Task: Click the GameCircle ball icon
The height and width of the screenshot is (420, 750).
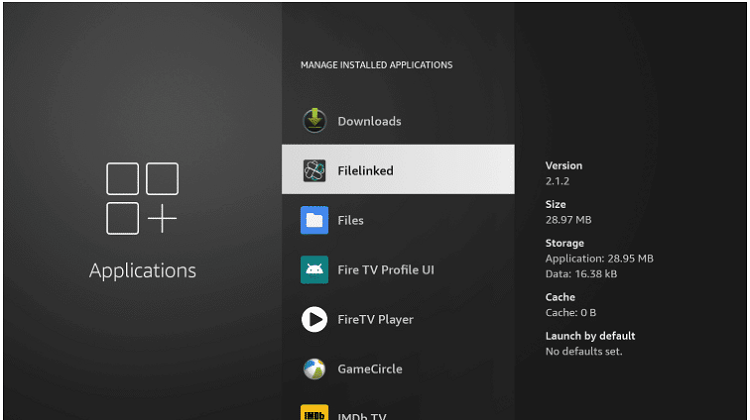Action: 314,369
